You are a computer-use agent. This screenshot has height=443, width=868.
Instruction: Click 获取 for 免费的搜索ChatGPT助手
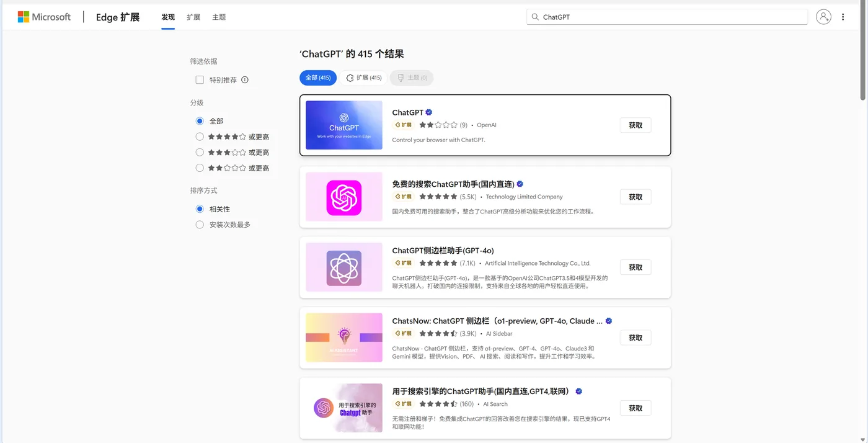635,197
